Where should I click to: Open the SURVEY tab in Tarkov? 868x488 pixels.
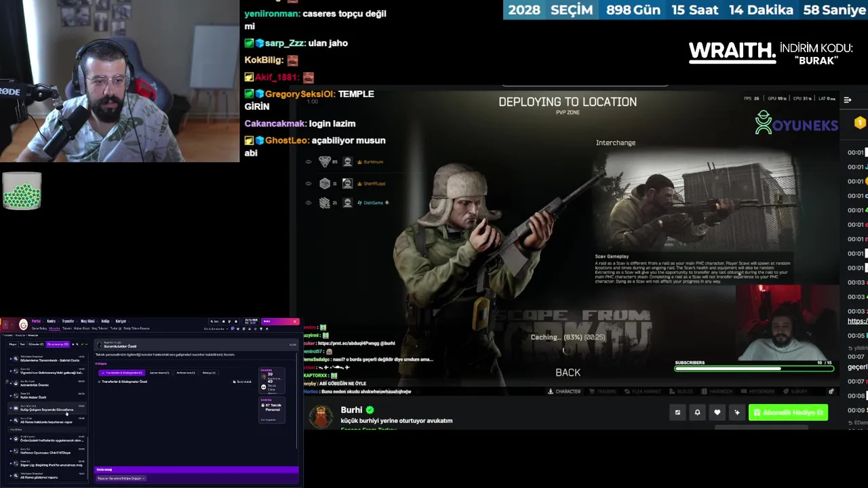(x=795, y=391)
